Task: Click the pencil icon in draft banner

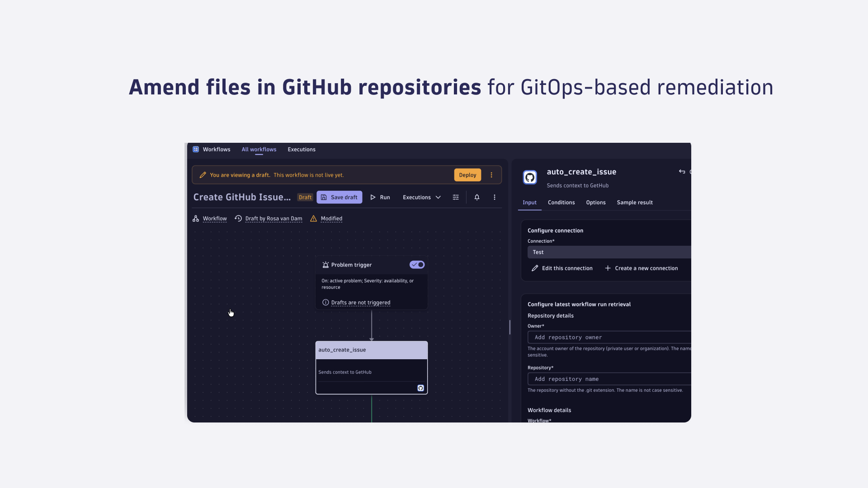Action: [203, 175]
